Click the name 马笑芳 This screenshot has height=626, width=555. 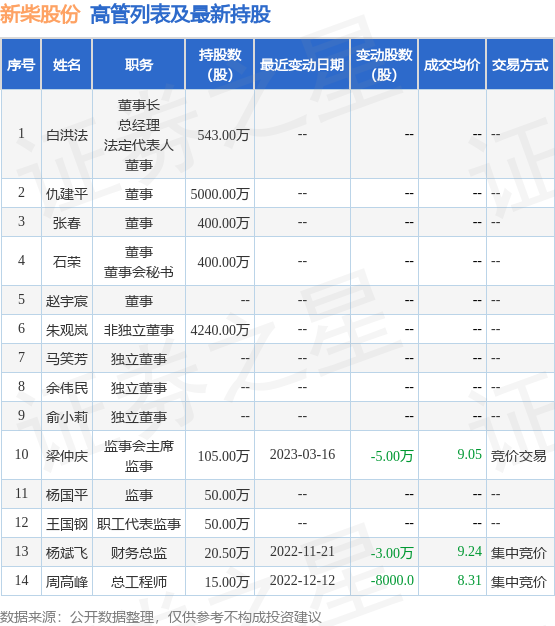67,359
